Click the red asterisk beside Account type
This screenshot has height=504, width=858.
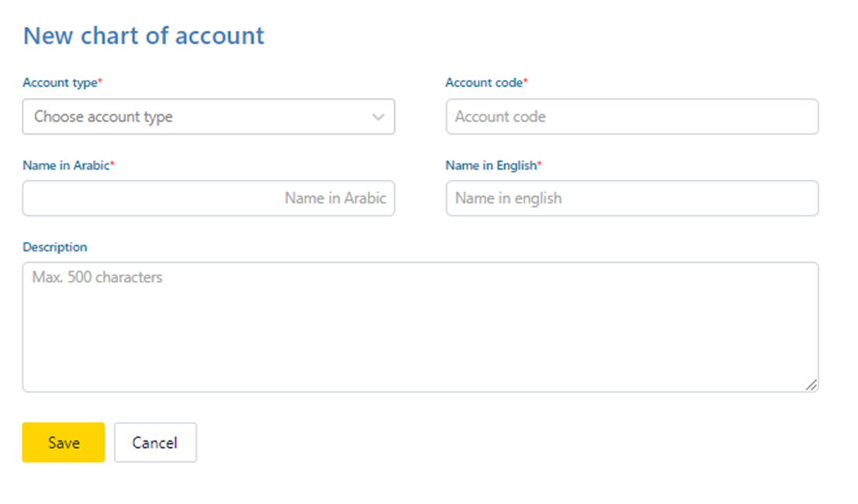(100, 81)
